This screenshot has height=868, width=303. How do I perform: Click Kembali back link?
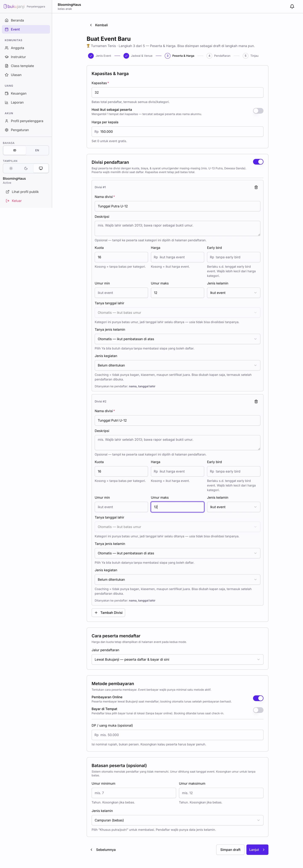(x=98, y=25)
